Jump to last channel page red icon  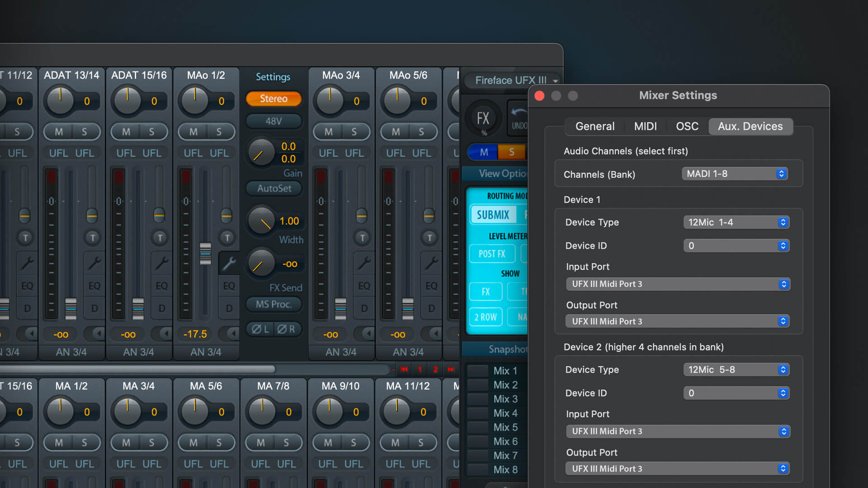(x=451, y=369)
